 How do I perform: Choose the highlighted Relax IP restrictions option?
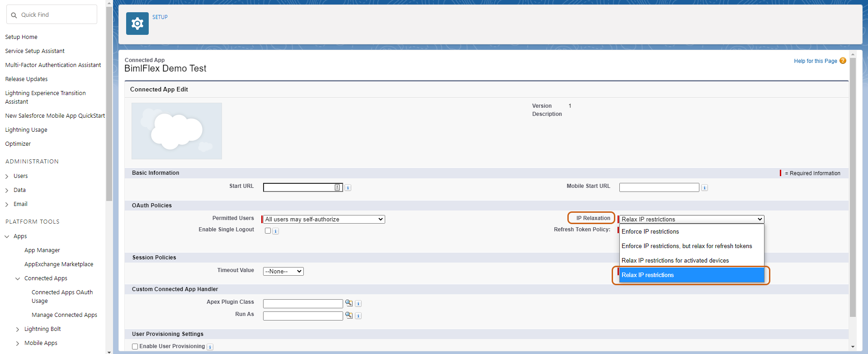[x=692, y=275]
